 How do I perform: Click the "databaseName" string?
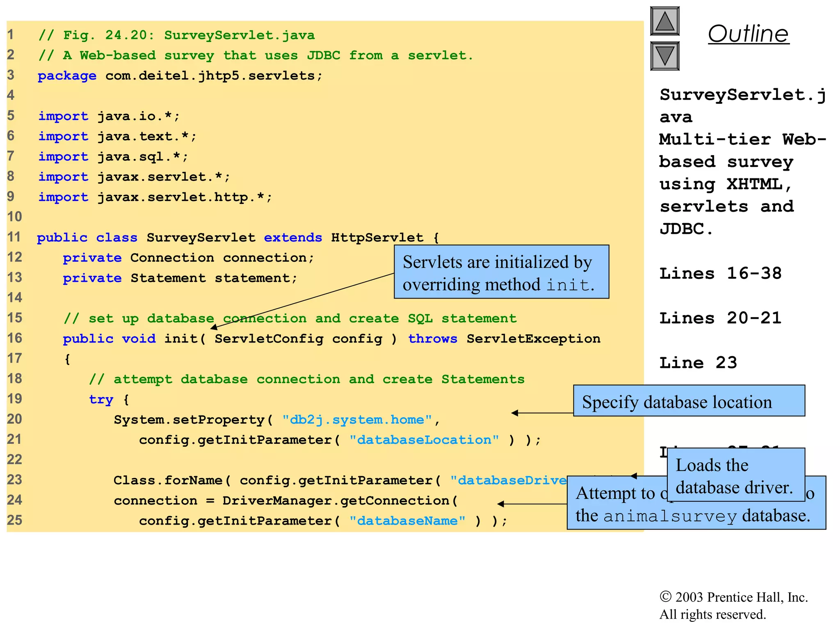407,521
